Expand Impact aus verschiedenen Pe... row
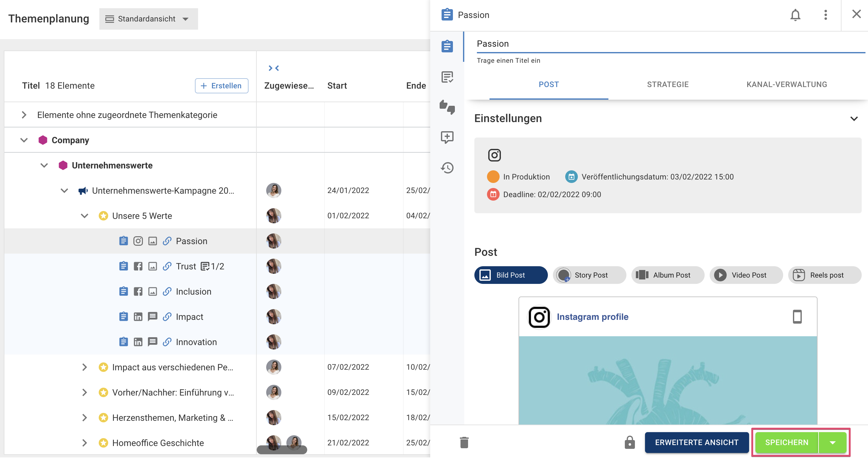868x458 pixels. (x=85, y=367)
